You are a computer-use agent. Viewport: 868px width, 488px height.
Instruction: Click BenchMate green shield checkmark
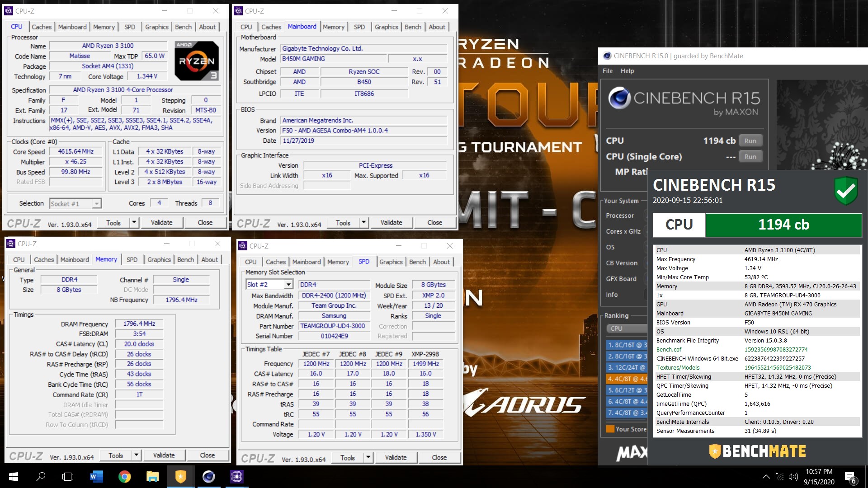coord(846,191)
